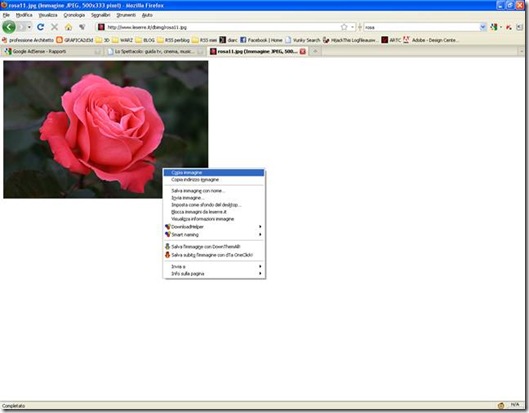This screenshot has height=413, width=529.
Task: Click the Google toolbar icon beside search box
Action: point(494,27)
